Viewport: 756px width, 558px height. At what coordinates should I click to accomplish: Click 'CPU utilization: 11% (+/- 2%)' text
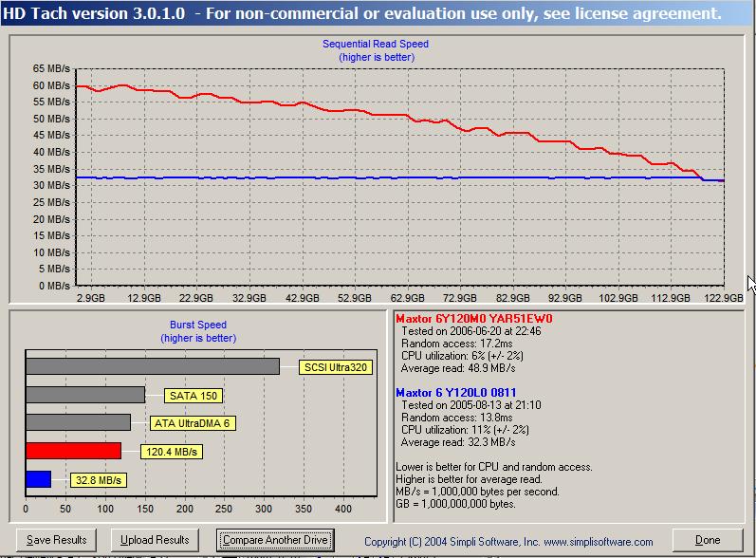coord(465,430)
